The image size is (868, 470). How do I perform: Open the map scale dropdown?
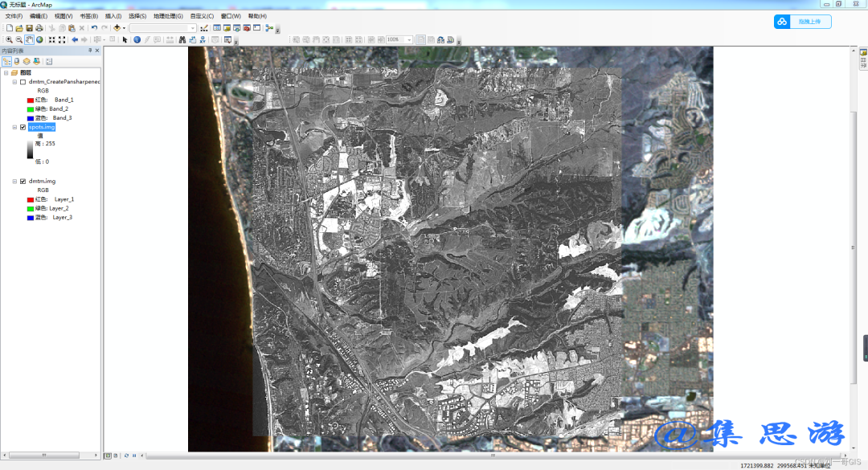[x=193, y=27]
